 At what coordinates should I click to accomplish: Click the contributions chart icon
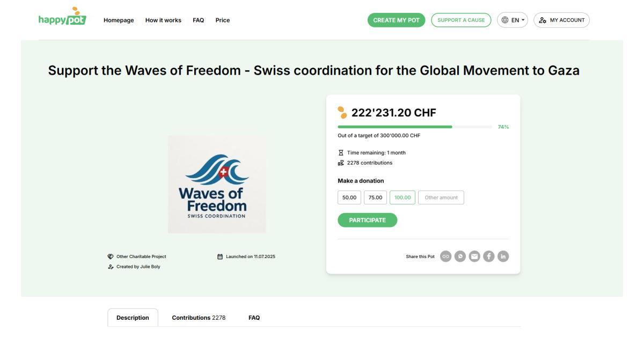340,164
